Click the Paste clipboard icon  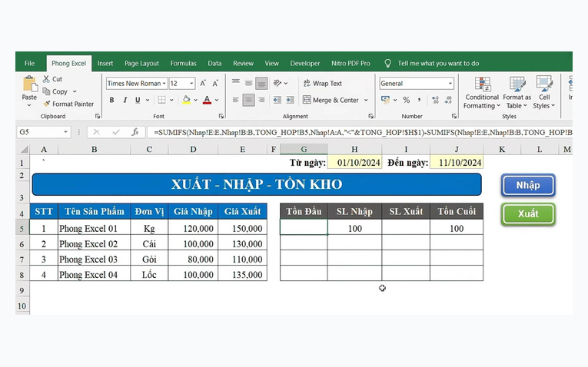(x=30, y=84)
